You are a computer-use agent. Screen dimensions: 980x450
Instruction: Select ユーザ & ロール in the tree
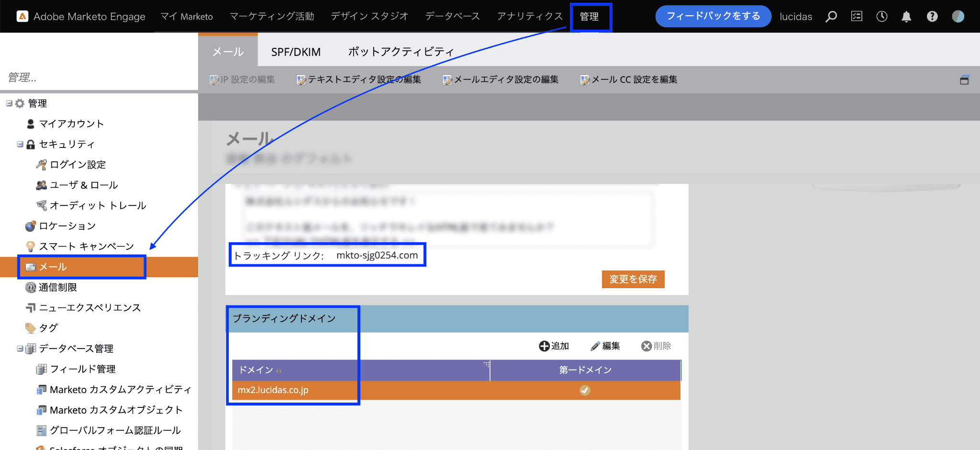[84, 185]
